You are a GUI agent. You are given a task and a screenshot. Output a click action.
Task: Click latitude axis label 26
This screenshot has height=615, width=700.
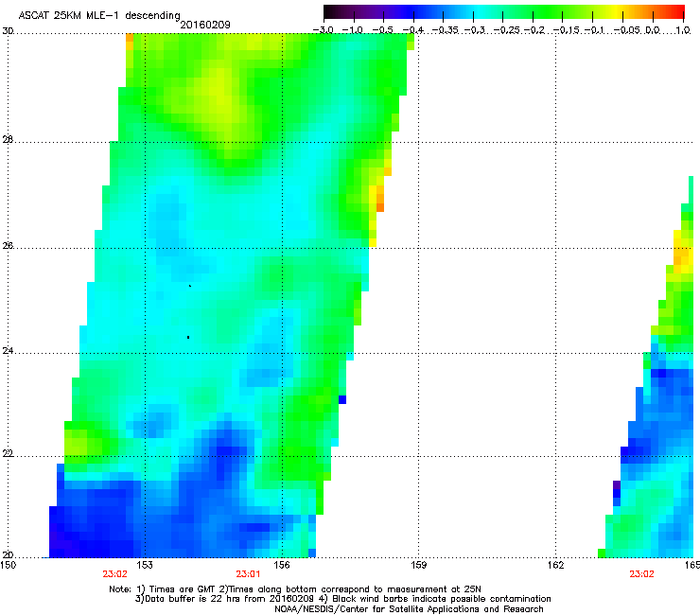[x=8, y=246]
